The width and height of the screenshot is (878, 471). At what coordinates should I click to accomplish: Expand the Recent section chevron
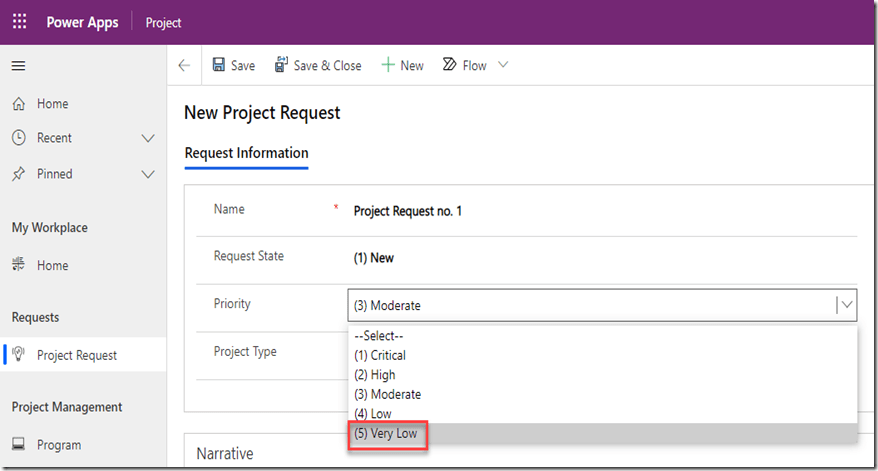pos(148,138)
